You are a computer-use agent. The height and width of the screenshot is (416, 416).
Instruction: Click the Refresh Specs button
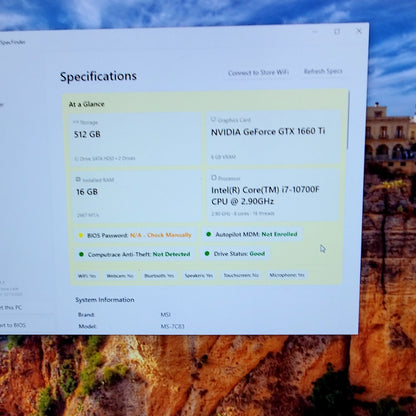point(323,71)
